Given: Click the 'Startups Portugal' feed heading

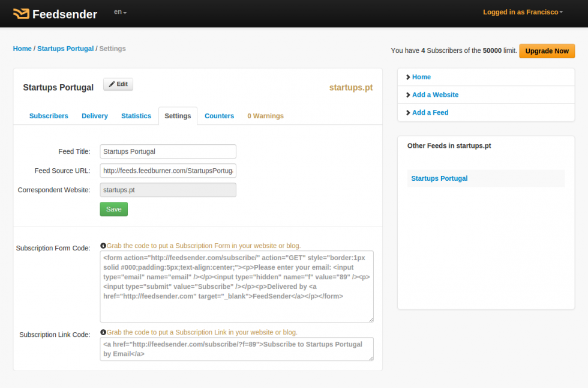Looking at the screenshot, I should pos(58,88).
